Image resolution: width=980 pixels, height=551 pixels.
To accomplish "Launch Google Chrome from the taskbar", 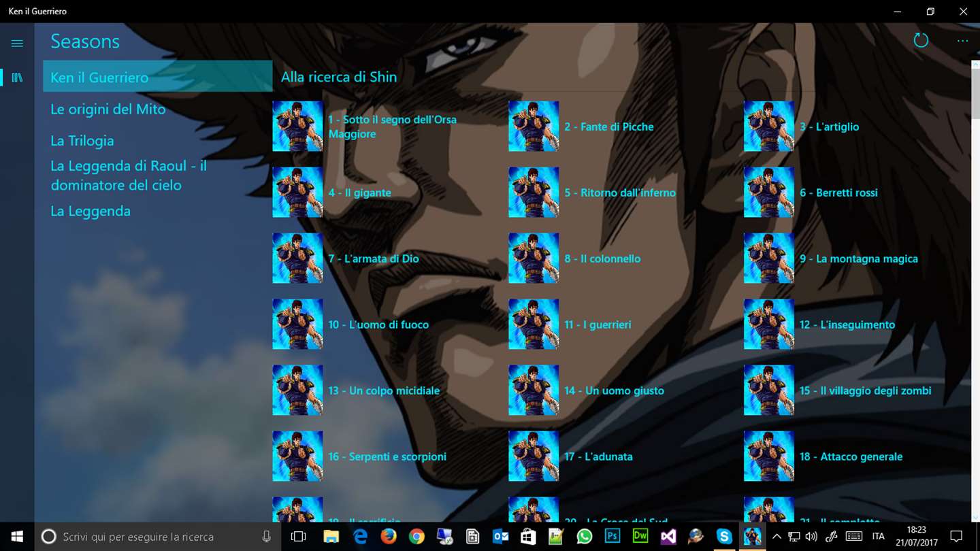I will click(x=416, y=537).
